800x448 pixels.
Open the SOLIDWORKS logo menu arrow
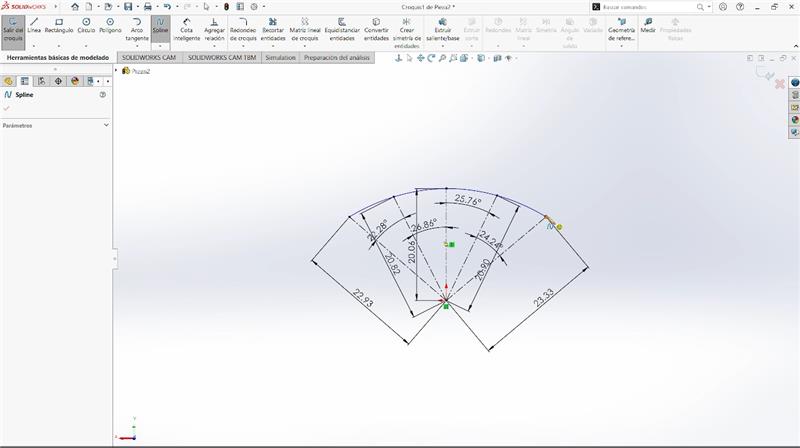56,7
